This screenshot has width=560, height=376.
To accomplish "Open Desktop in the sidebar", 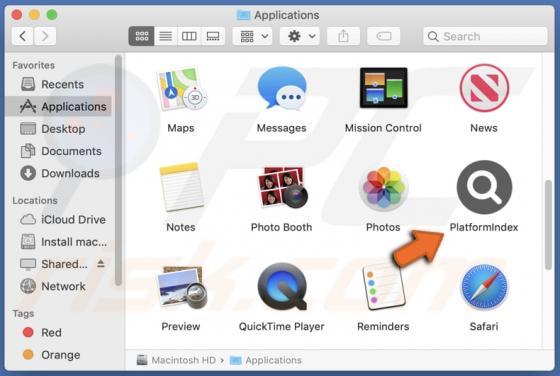I will point(59,129).
